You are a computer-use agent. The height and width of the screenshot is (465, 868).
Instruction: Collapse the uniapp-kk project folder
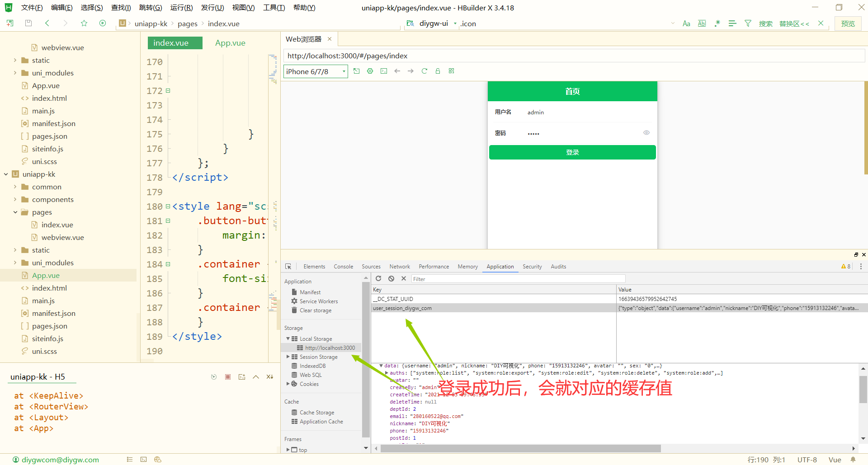click(x=6, y=174)
